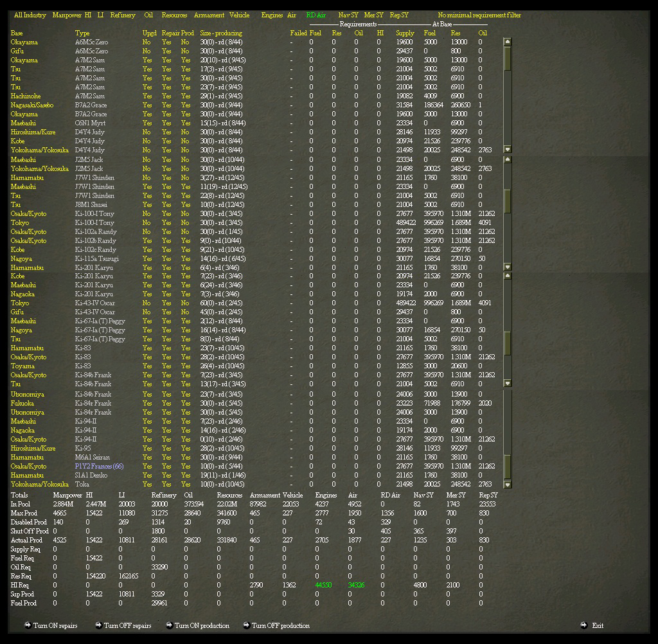The height and width of the screenshot is (644, 658).
Task: Click the scrollbar thumb beside Tsu J7W1 Shinden row
Action: 508,201
